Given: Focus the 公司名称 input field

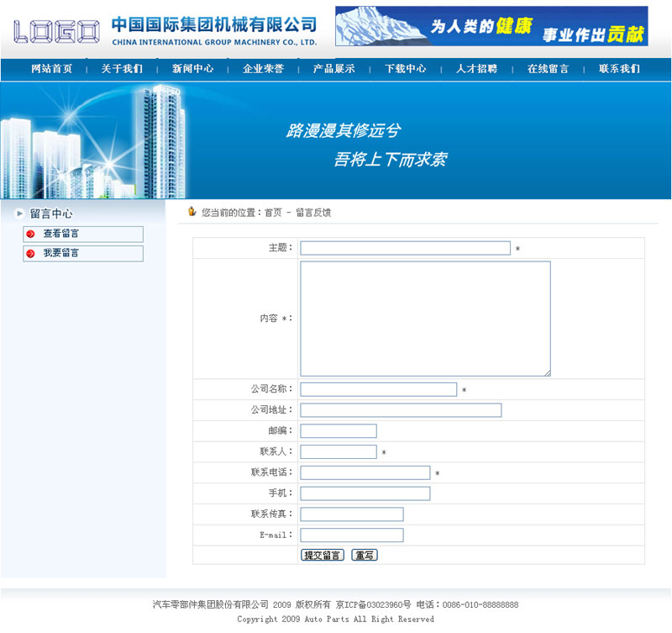Looking at the screenshot, I should point(379,389).
